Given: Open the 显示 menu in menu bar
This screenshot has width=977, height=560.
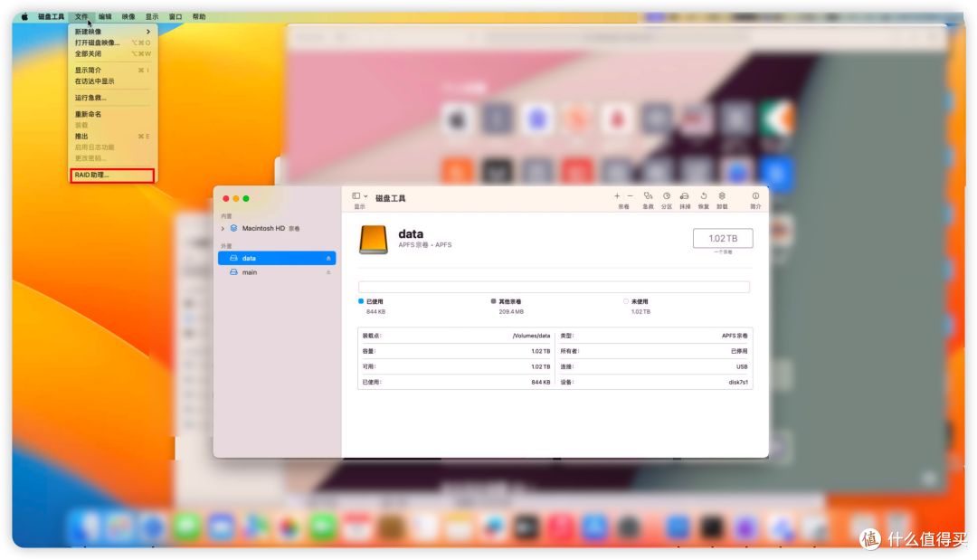Looking at the screenshot, I should tap(152, 17).
